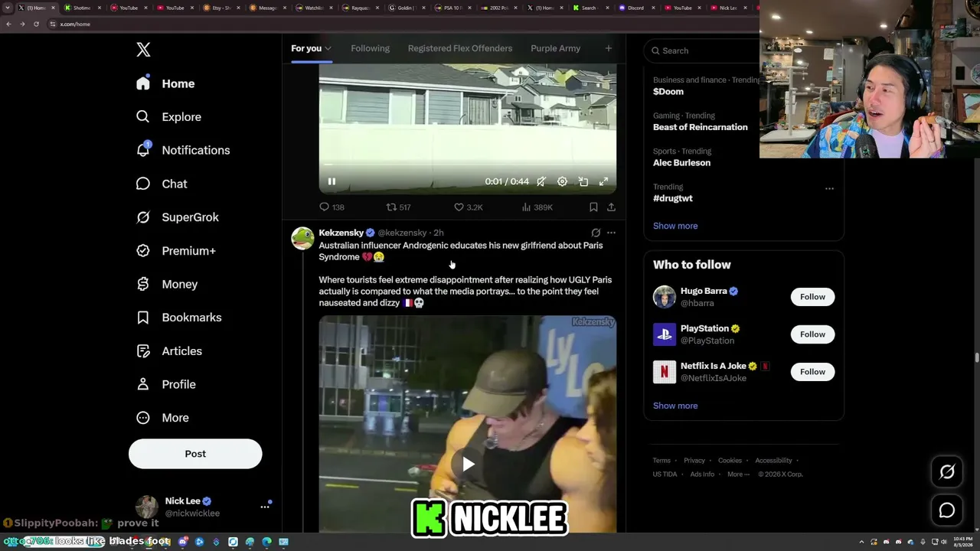
Task: Pause the playing video
Action: pos(332,181)
